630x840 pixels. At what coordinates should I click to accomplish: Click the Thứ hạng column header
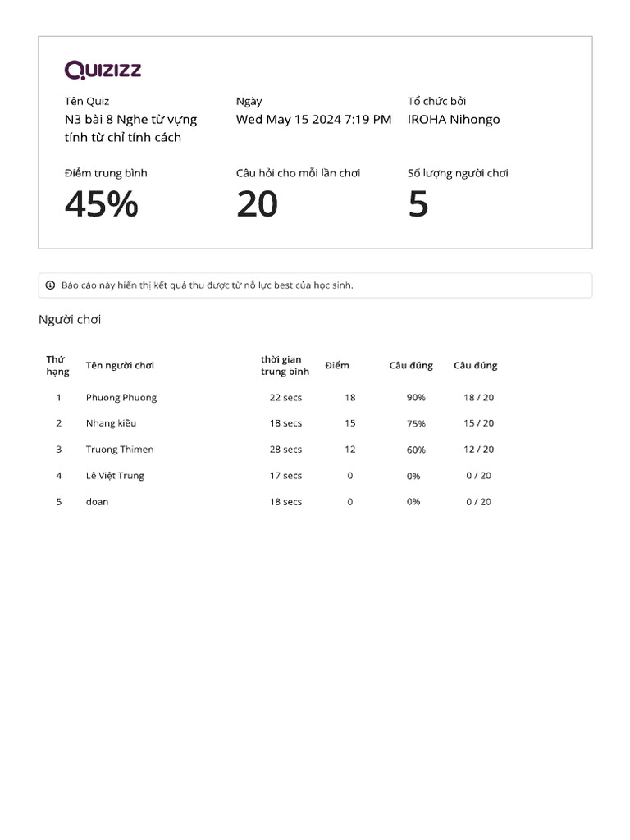pos(57,365)
